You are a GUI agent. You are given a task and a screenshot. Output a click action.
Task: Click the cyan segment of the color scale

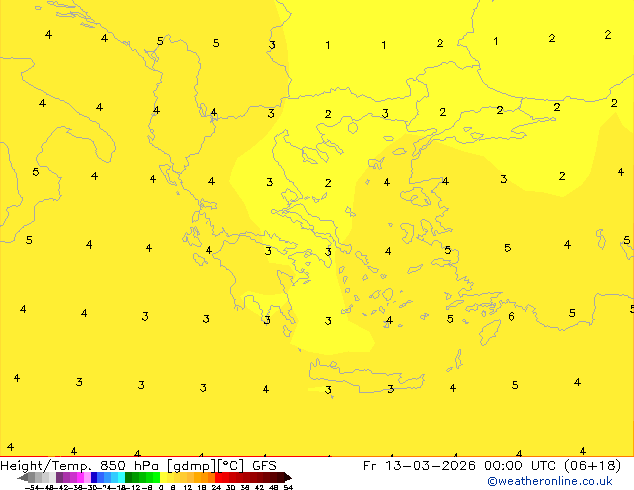point(121,477)
